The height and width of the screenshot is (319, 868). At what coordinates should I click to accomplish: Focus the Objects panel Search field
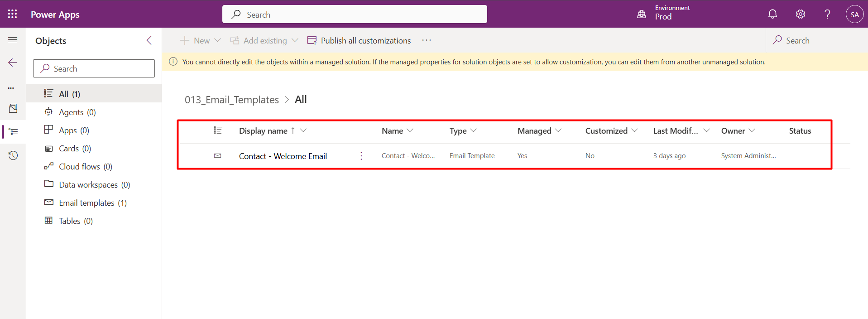(94, 68)
